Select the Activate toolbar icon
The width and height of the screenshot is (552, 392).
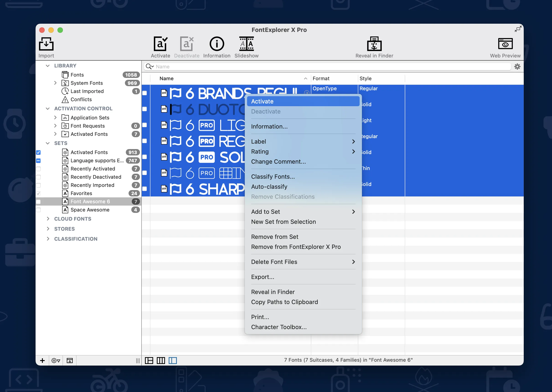tap(160, 46)
